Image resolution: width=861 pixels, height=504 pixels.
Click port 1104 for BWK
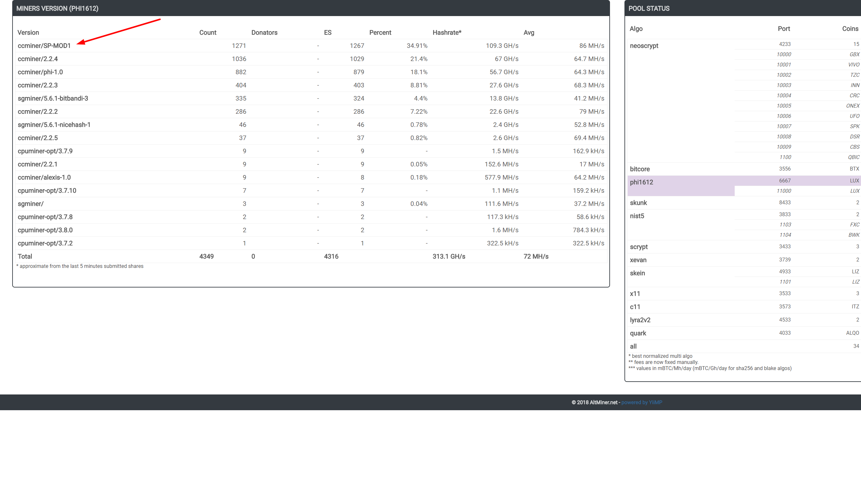pyautogui.click(x=785, y=235)
